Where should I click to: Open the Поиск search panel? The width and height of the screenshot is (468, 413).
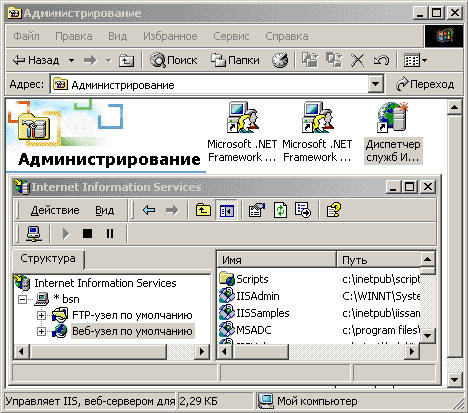coord(173,60)
